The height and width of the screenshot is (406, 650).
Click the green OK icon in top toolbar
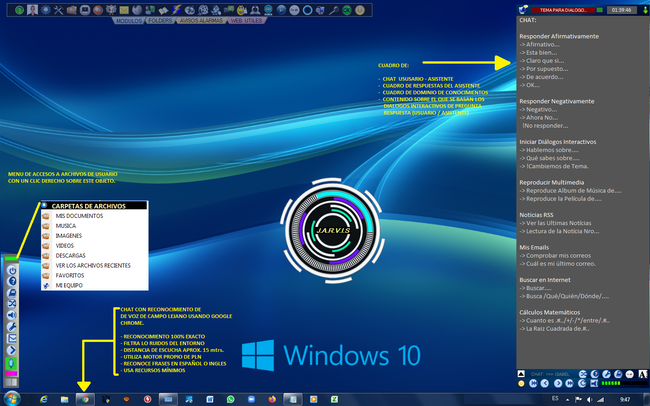(347, 10)
